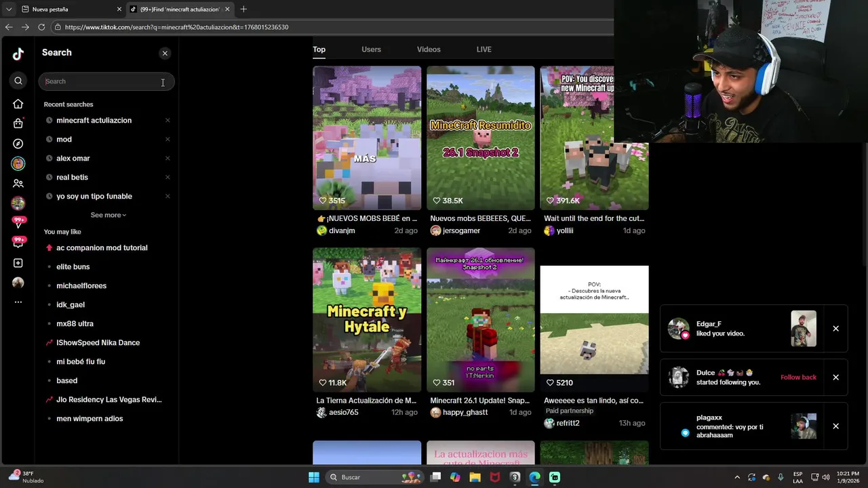Viewport: 868px width, 488px height.
Task: Open File Explorer from the taskbar
Action: pyautogui.click(x=475, y=477)
